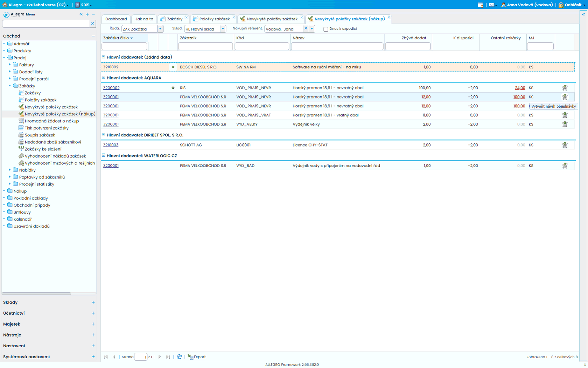Collapse the Hlavní dodavatel: WATERLOGIC CZ group
The width and height of the screenshot is (588, 368).
coord(104,156)
